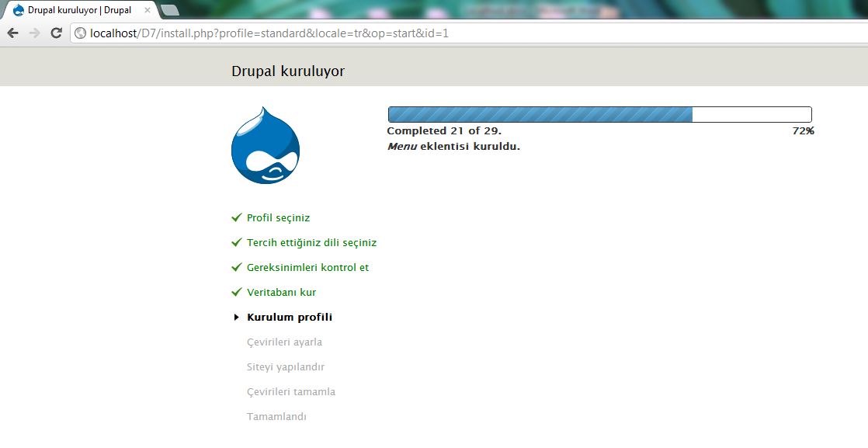
Task: Click the 'Completed 21 of 29.' text
Action: (444, 130)
